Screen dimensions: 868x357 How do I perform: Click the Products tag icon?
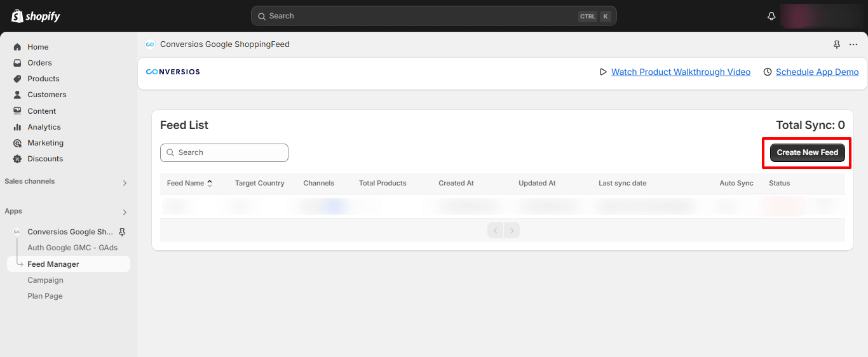pos(17,79)
